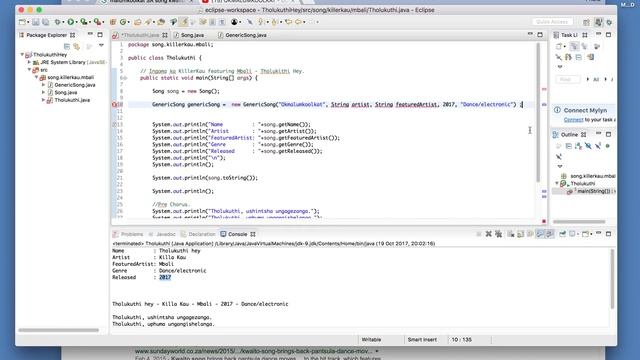Click the Find field in Task List
Image resolution: width=640 pixels, height=360 pixels.
point(567,79)
